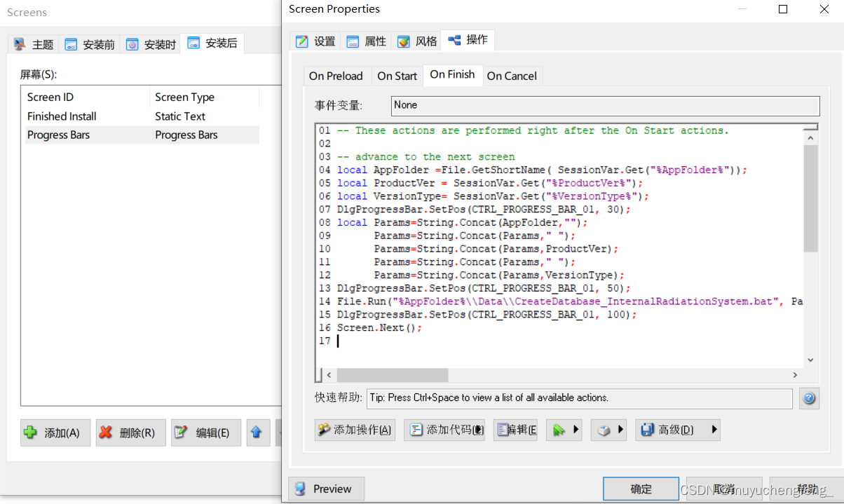This screenshot has height=504, width=844.
Task: Open the 添加操作 (Add Action) wizard
Action: pos(354,430)
